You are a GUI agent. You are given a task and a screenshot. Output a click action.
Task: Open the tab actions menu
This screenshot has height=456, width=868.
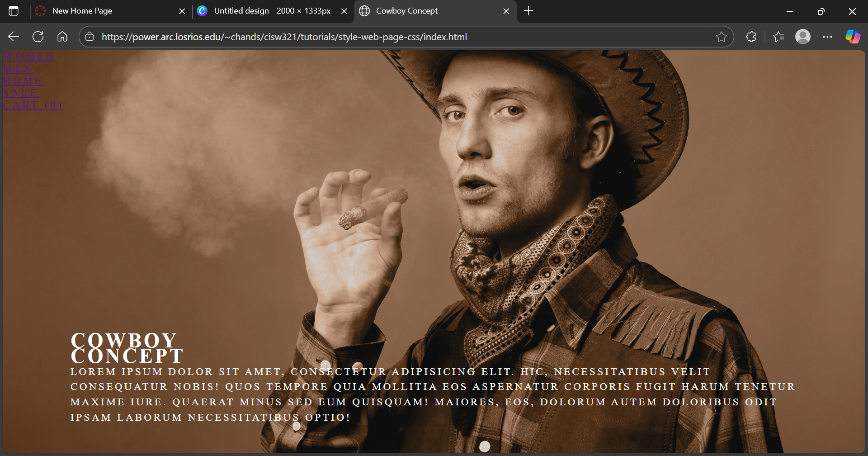[x=14, y=11]
